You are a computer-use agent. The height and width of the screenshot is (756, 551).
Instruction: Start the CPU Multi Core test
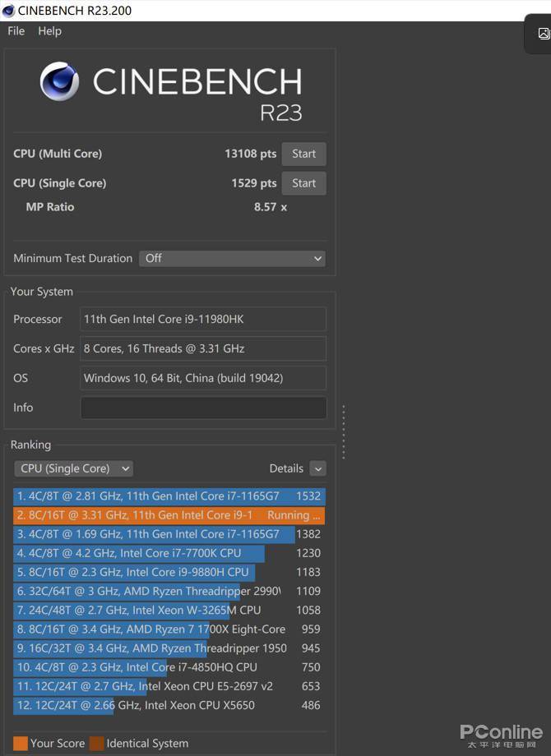tap(304, 154)
